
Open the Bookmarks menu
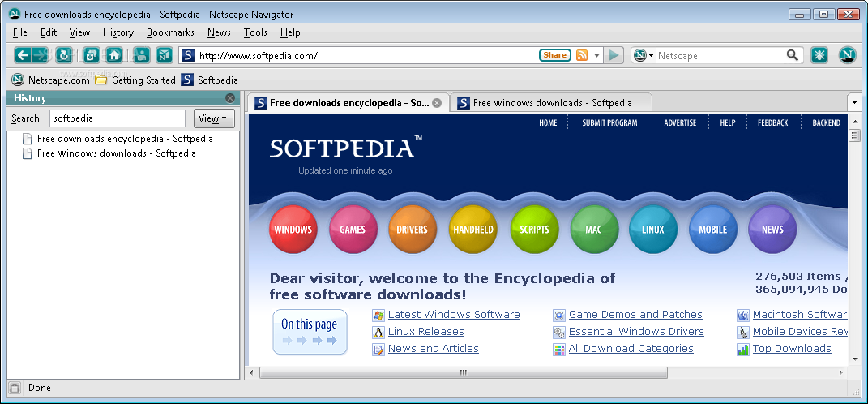click(170, 32)
